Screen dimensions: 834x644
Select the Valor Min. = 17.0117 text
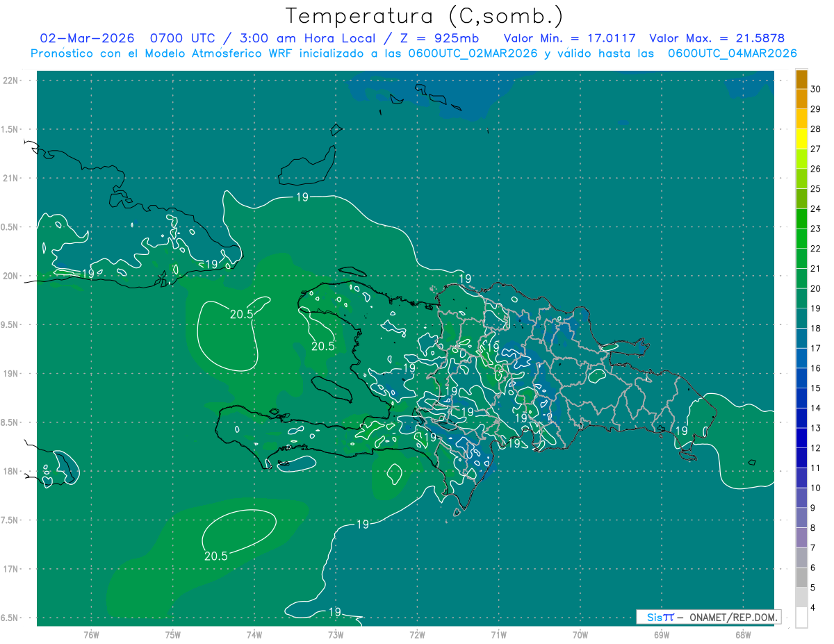pos(569,38)
